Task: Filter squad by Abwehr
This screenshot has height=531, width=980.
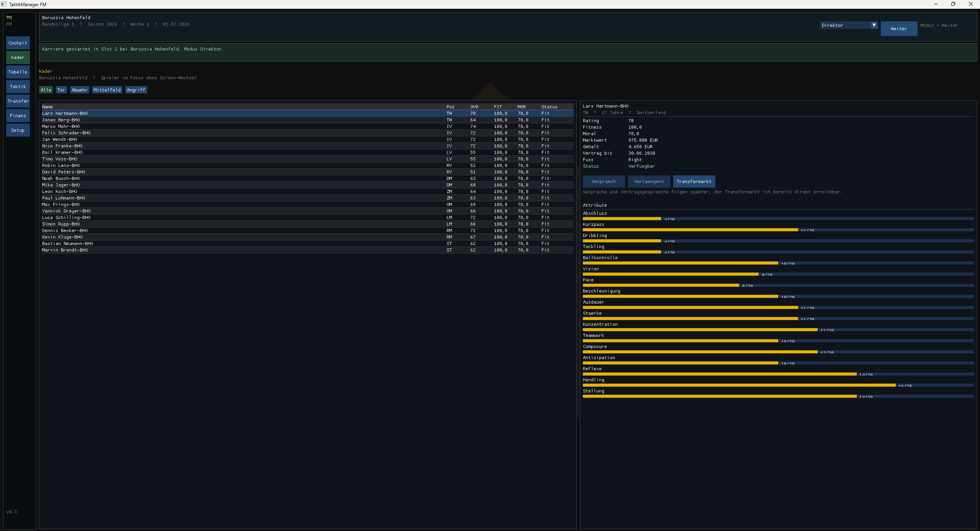Action: click(x=79, y=90)
